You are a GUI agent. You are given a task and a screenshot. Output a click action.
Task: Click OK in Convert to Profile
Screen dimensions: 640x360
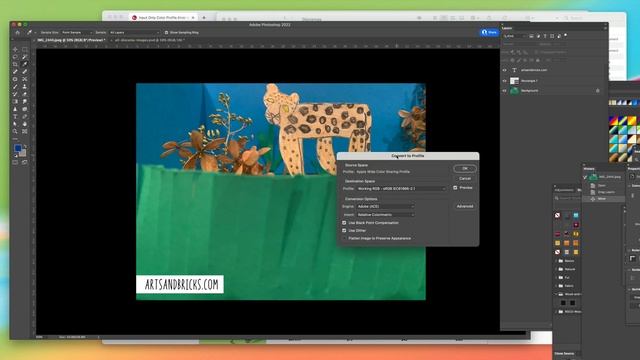pos(464,169)
